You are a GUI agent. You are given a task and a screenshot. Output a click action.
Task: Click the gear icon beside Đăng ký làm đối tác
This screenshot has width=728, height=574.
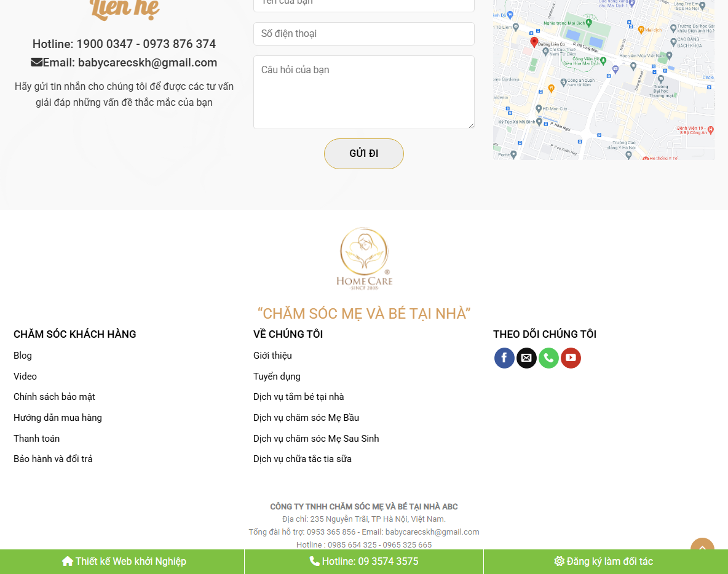(x=559, y=561)
